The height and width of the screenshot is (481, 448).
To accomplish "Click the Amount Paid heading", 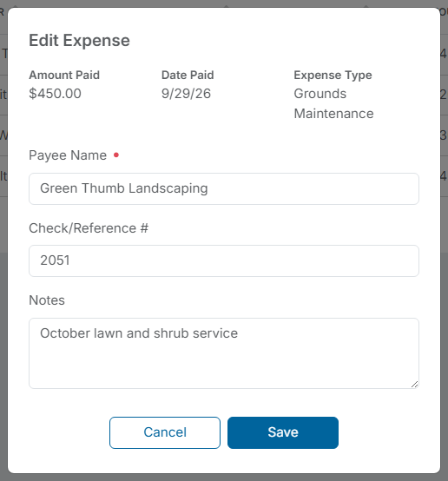I will coord(64,76).
